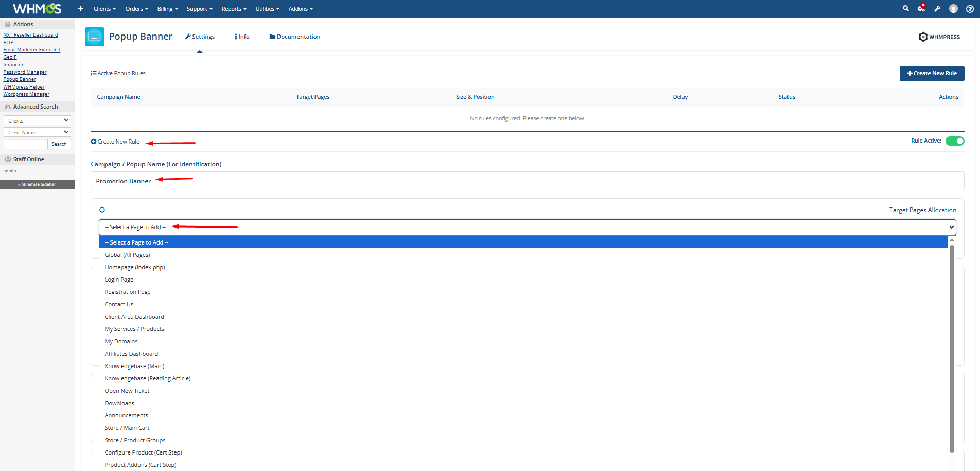Switch to the Documentation tab

(x=295, y=37)
